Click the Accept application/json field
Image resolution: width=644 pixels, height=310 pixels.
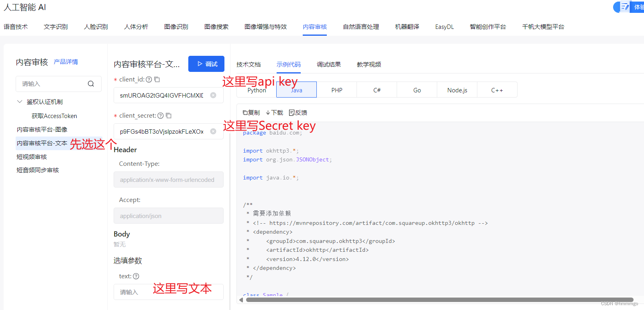click(x=169, y=216)
